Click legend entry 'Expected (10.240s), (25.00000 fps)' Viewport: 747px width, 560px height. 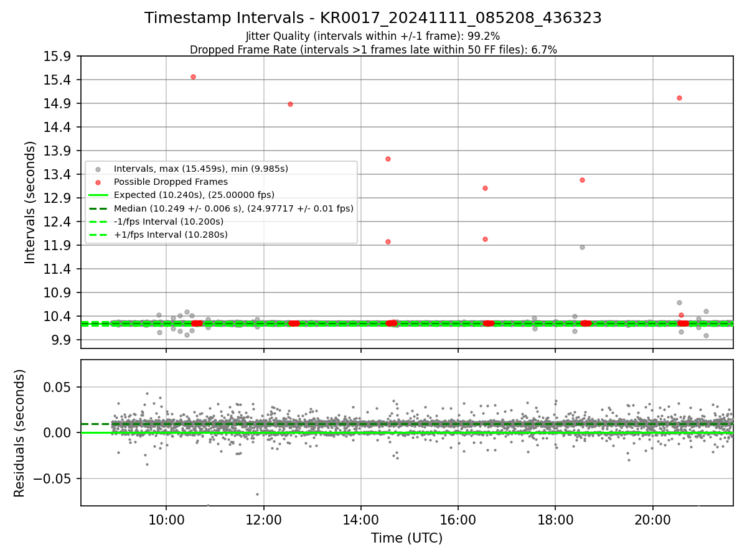pos(194,195)
